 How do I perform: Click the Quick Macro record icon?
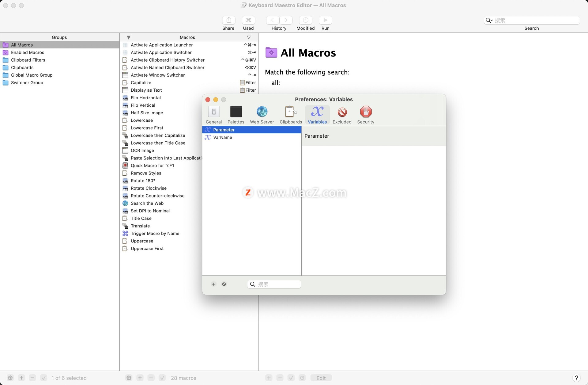(125, 166)
